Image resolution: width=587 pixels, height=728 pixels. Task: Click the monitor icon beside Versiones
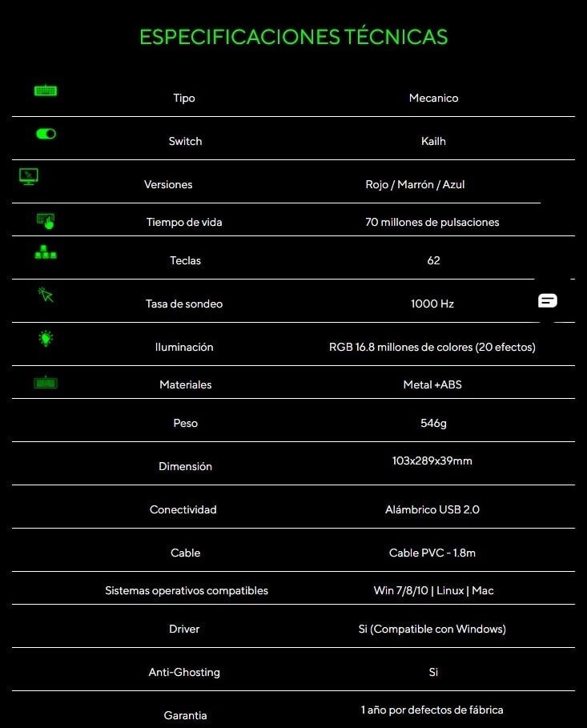click(x=29, y=176)
